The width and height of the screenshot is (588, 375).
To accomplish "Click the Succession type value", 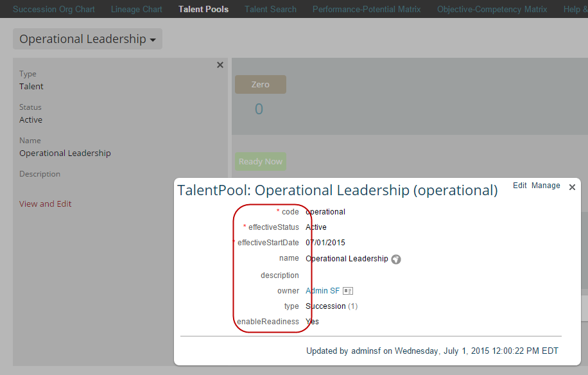I will click(x=325, y=306).
